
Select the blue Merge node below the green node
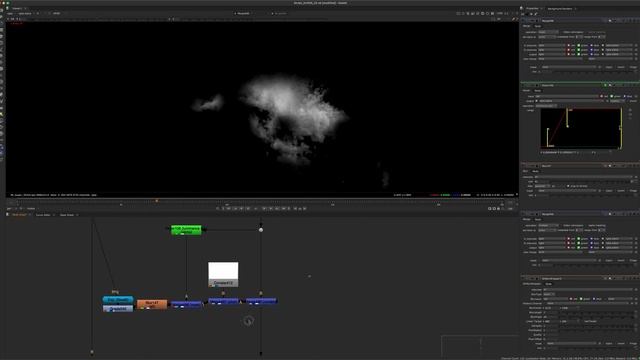186,304
